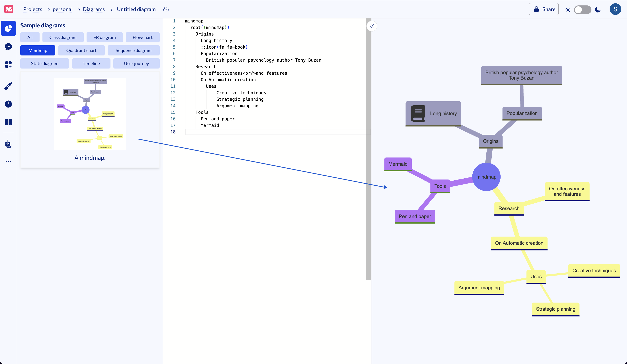Screen dimensions: 627x364
Task: Open the documentation book icon
Action: [x=8, y=122]
